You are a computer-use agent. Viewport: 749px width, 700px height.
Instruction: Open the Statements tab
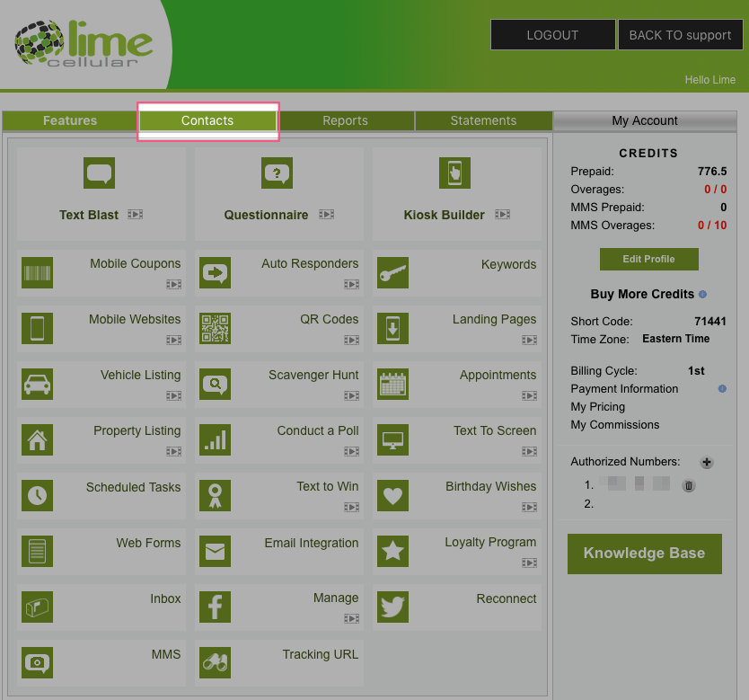pyautogui.click(x=484, y=120)
